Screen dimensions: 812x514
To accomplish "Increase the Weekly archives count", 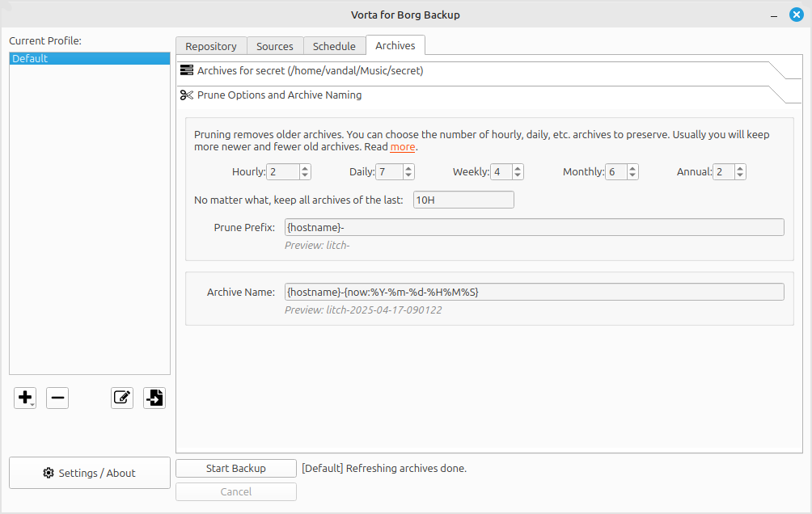I will (x=518, y=168).
